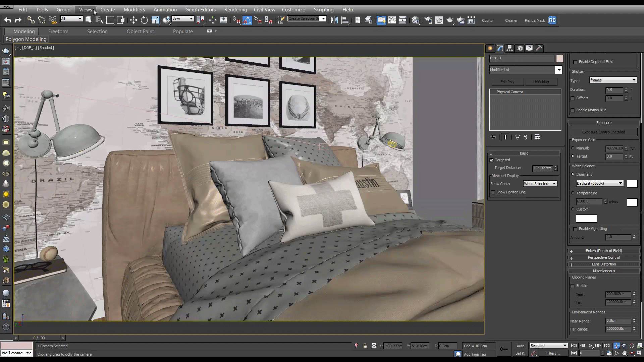644x362 pixels.
Task: Expand Lens Distortion rollout
Action: point(604,264)
